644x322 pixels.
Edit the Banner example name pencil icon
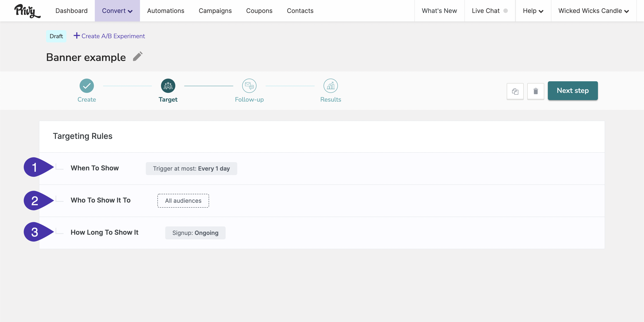pyautogui.click(x=138, y=56)
